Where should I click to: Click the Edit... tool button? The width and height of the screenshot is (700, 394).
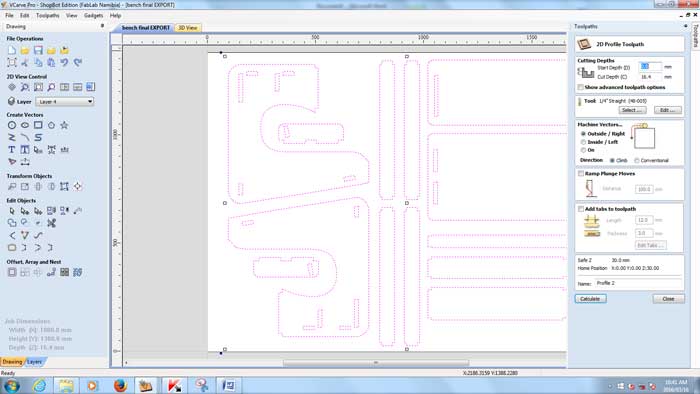668,110
